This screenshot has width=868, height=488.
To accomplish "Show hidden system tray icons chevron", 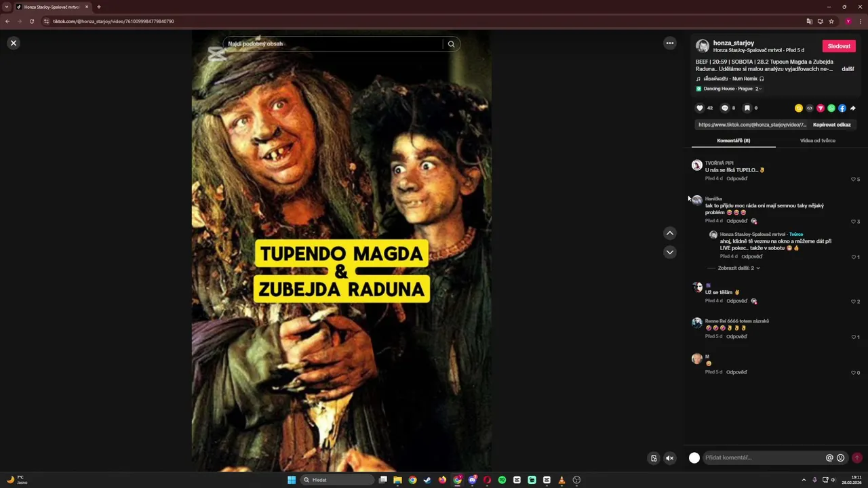I will pos(804,480).
